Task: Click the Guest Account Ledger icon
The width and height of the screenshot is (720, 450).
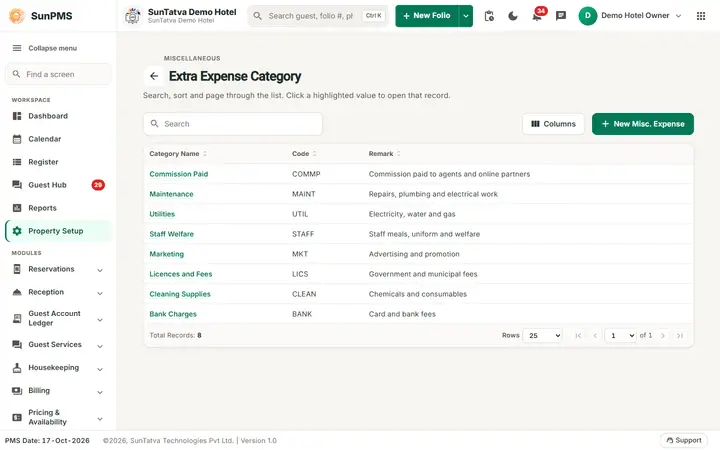Action: [x=17, y=318]
